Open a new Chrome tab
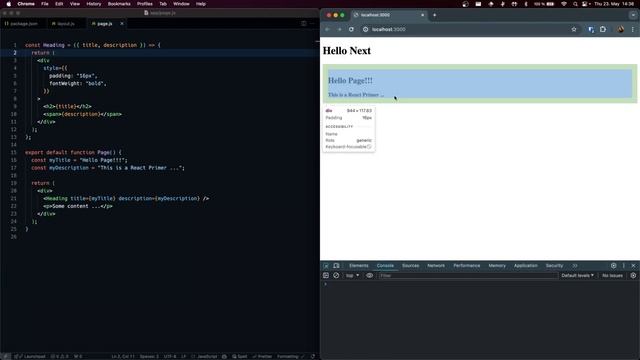Screen dimensions: 640x360 point(434,15)
